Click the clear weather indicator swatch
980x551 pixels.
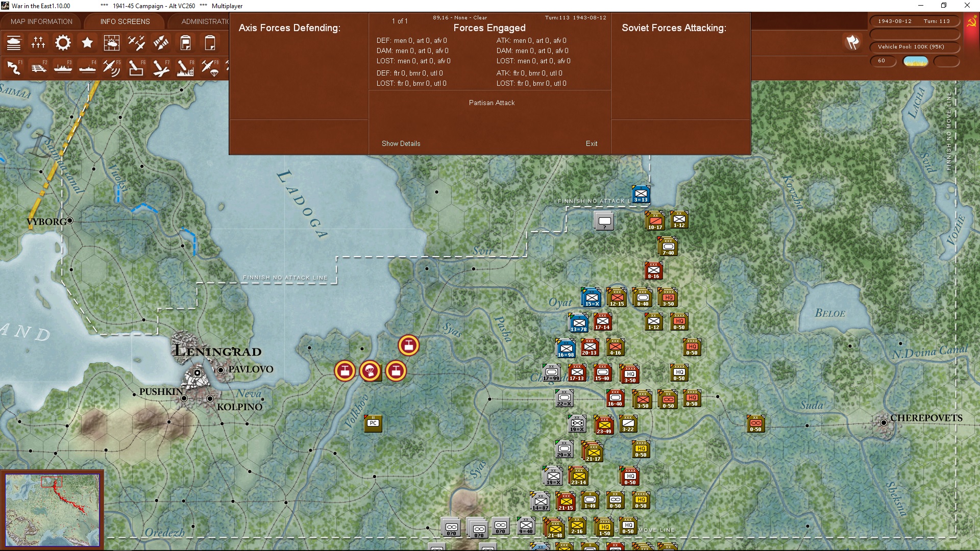click(x=915, y=61)
